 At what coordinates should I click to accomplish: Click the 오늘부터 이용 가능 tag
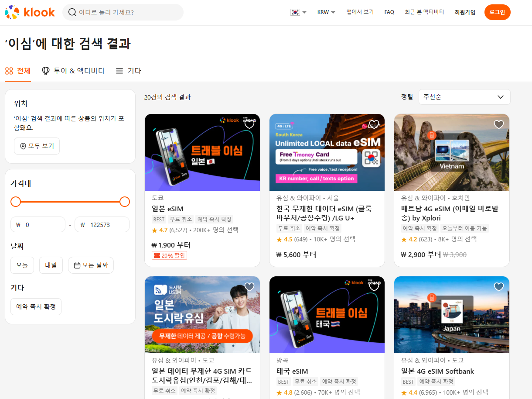click(x=464, y=228)
